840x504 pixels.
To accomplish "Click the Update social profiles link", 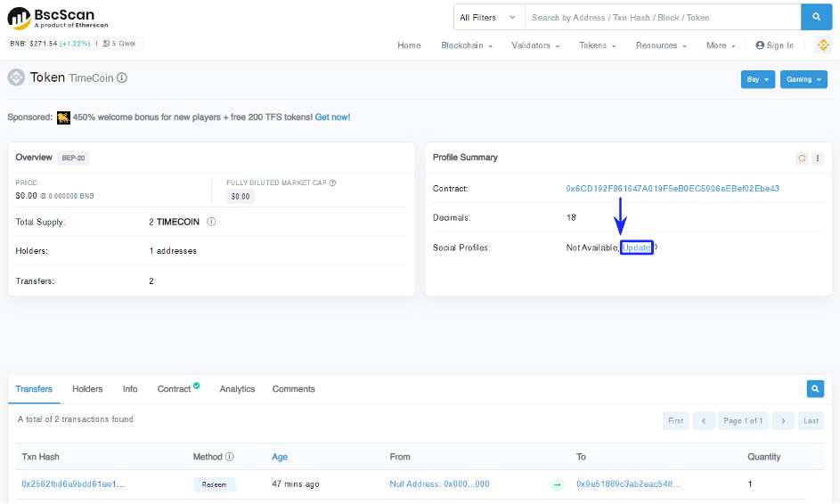I will pos(636,248).
